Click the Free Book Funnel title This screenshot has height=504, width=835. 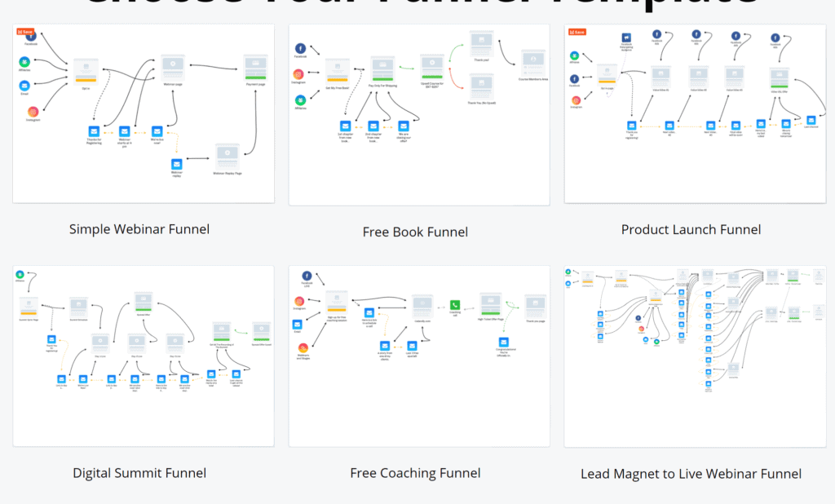415,232
